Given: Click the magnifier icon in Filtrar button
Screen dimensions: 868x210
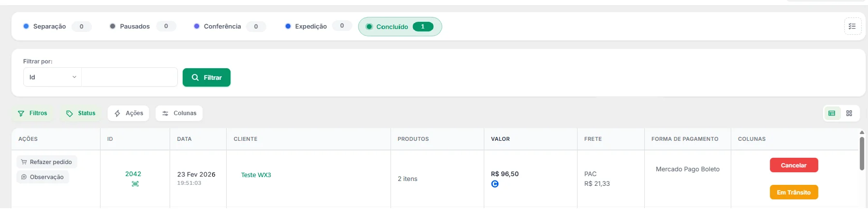Looking at the screenshot, I should [x=195, y=77].
